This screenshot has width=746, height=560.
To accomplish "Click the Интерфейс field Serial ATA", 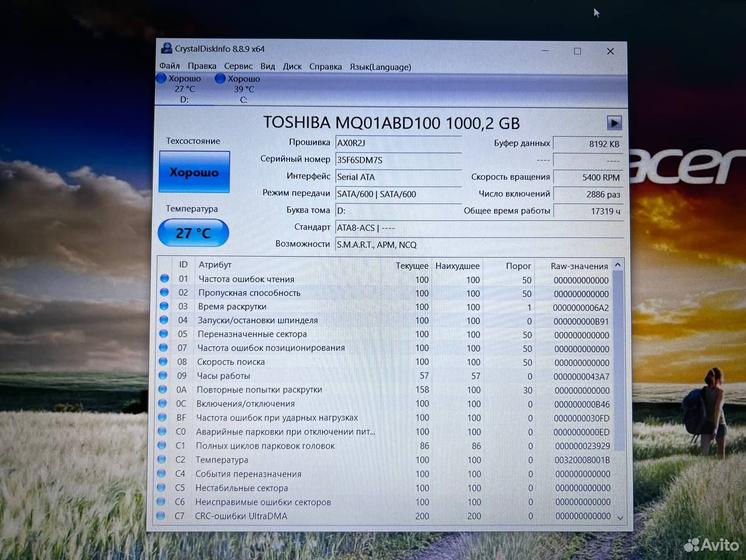I will [x=398, y=177].
